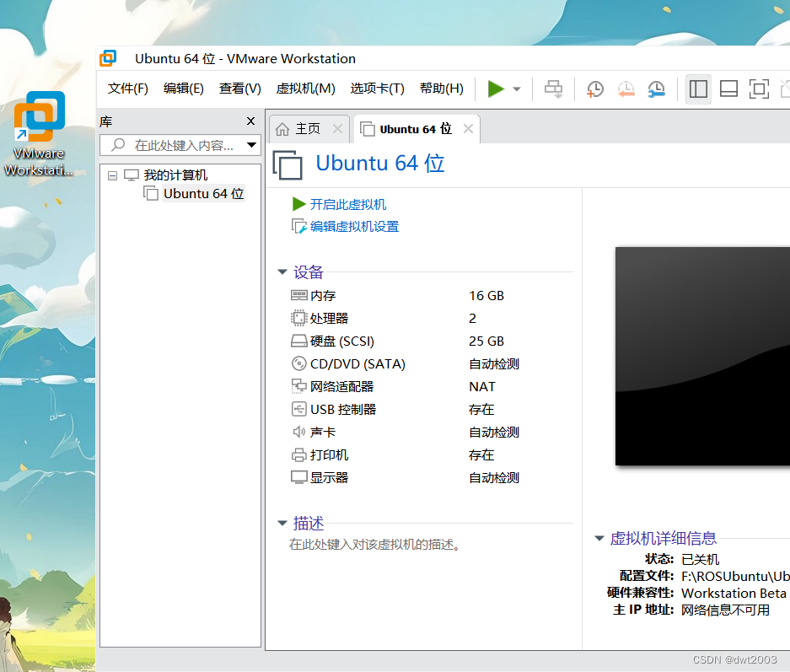Image resolution: width=790 pixels, height=672 pixels.
Task: Click 开启此虚拟机 link
Action: [x=347, y=205]
